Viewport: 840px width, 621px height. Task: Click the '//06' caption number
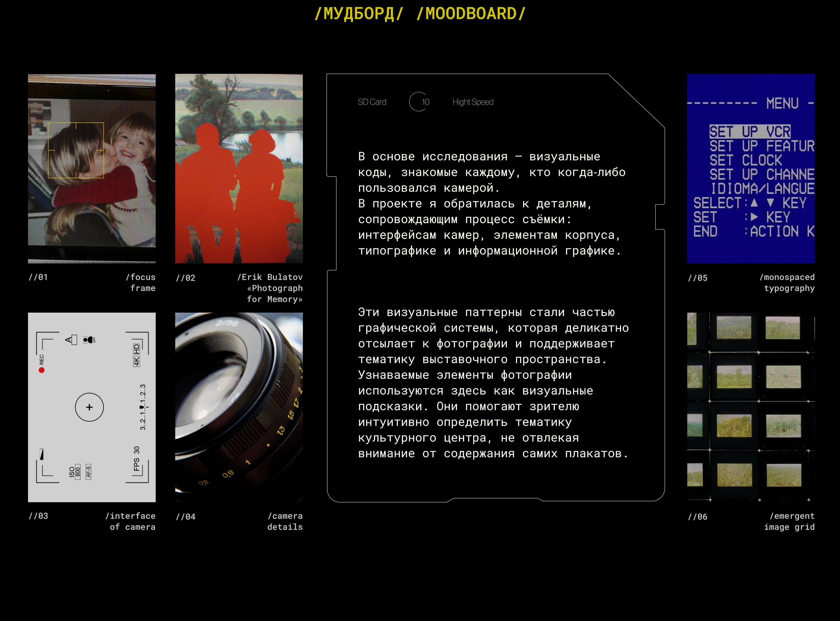point(697,516)
